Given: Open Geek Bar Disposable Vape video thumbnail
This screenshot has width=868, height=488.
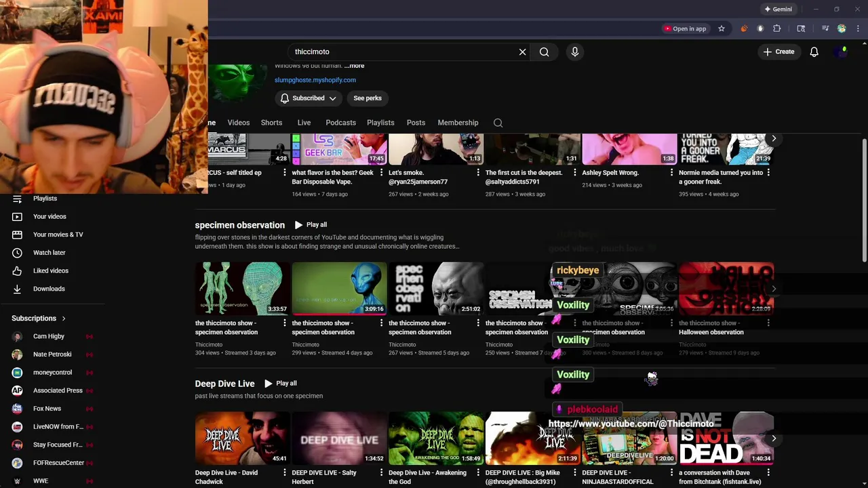Looking at the screenshot, I should pyautogui.click(x=338, y=149).
